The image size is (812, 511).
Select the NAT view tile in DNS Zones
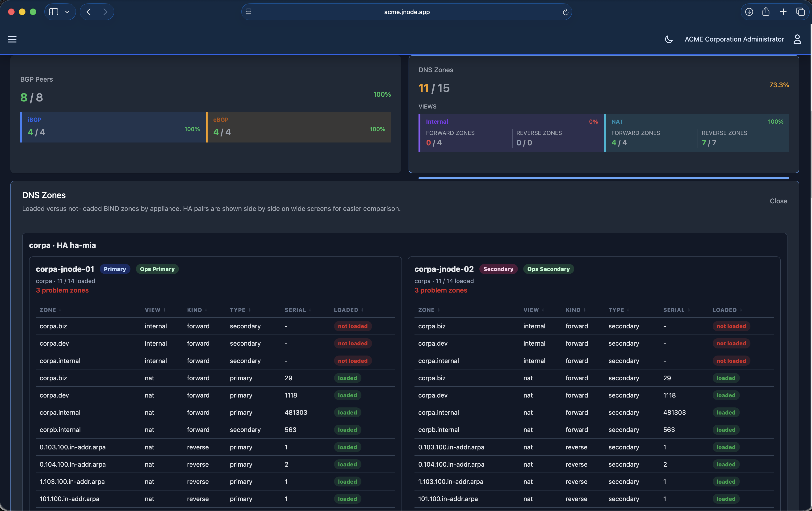click(697, 133)
